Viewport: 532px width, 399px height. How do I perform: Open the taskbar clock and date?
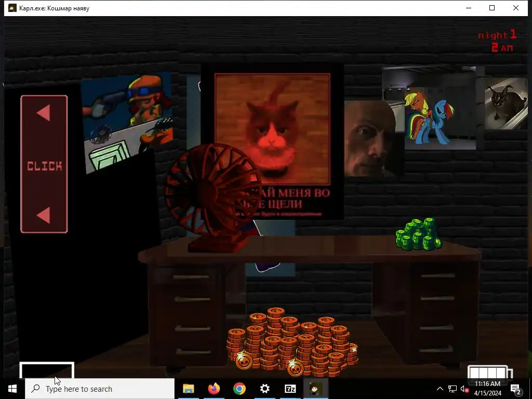pyautogui.click(x=487, y=389)
